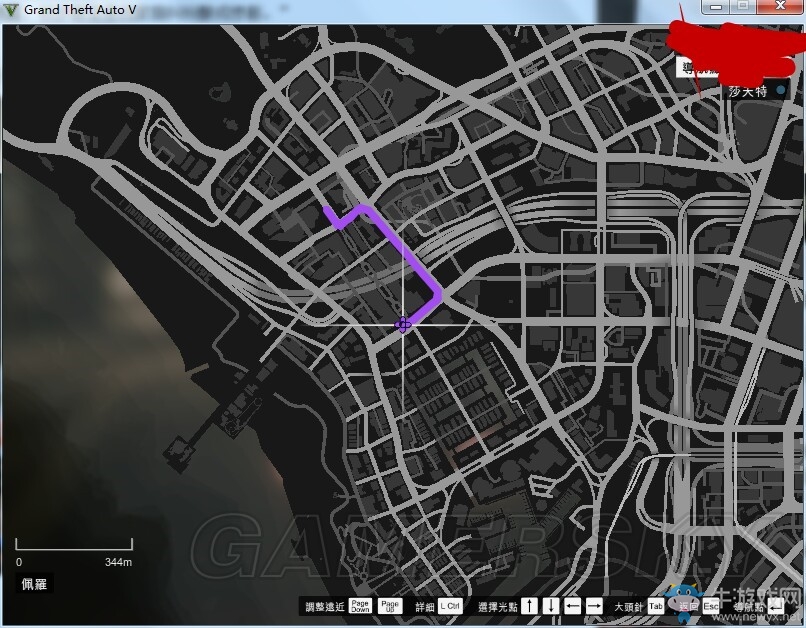Click the Page Up zoom key icon
The width and height of the screenshot is (806, 628).
pyautogui.click(x=389, y=606)
